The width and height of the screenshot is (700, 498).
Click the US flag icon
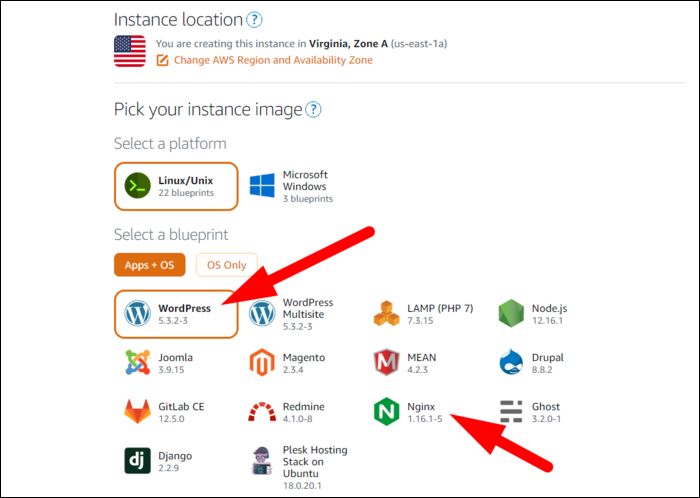[x=130, y=51]
